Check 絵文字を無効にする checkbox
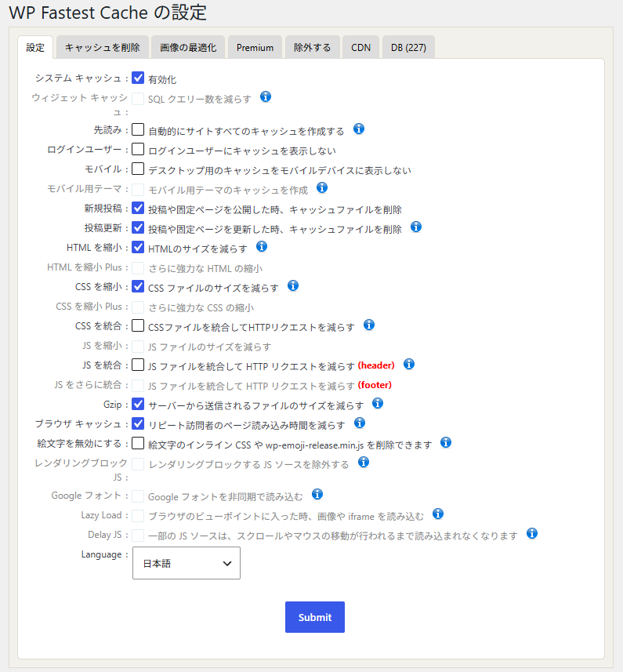Viewport: 623px width, 672px height. click(138, 443)
